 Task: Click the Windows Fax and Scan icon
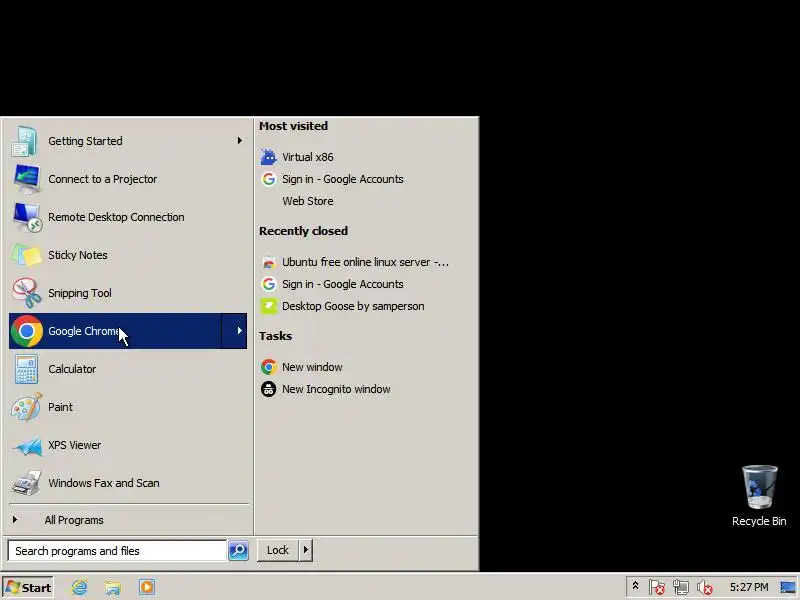click(27, 483)
